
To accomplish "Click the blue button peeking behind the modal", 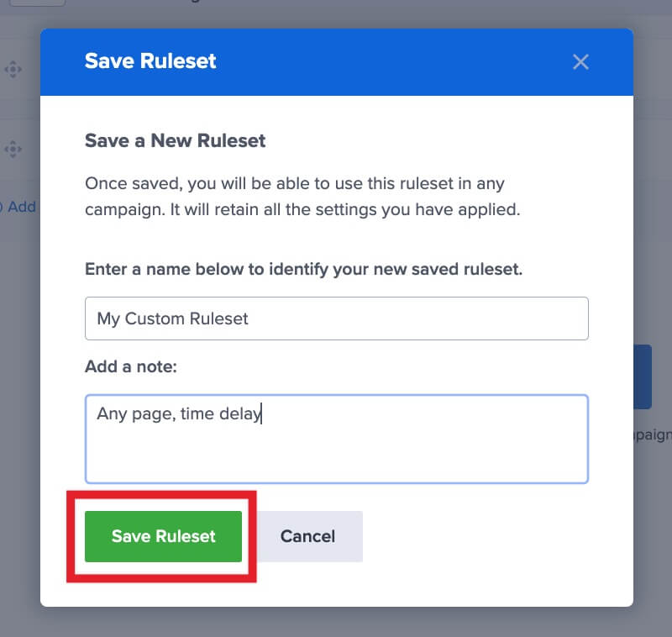I will coord(642,377).
